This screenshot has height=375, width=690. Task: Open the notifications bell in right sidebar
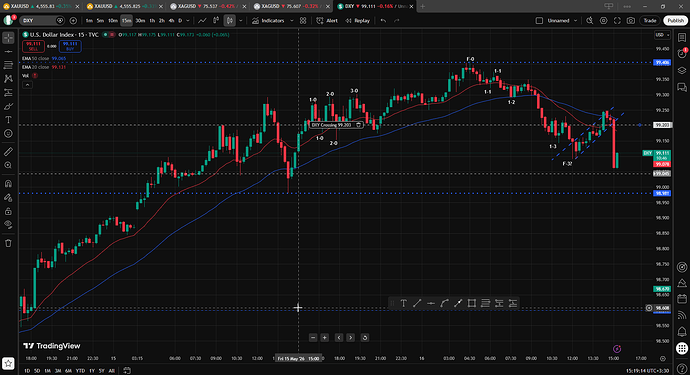click(682, 331)
